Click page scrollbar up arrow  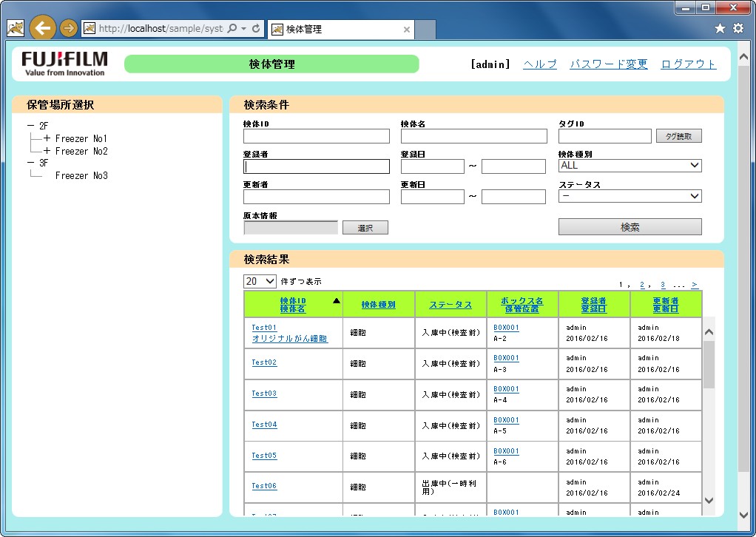point(743,57)
